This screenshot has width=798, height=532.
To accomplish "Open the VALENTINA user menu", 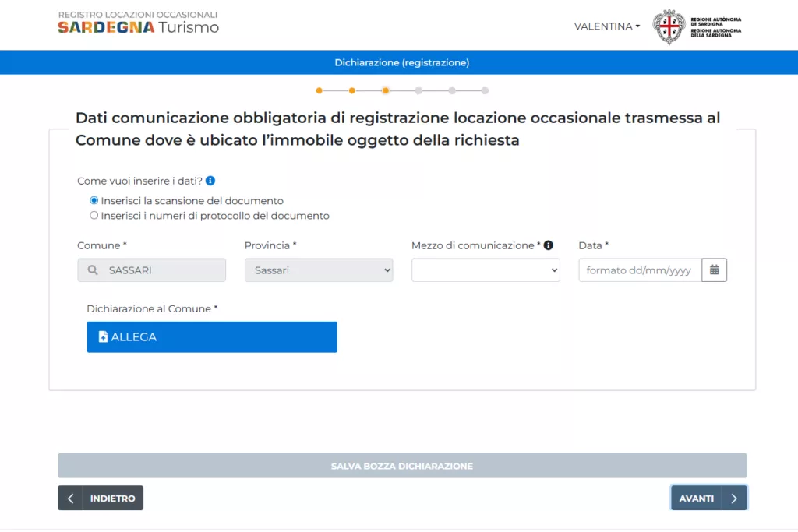I will tap(606, 26).
